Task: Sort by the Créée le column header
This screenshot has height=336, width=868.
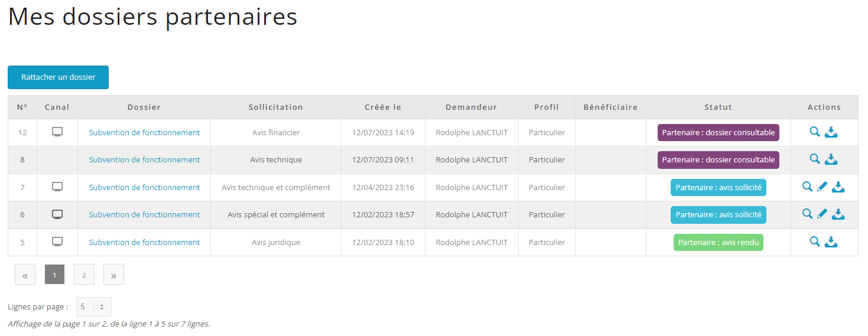Action: [x=383, y=107]
